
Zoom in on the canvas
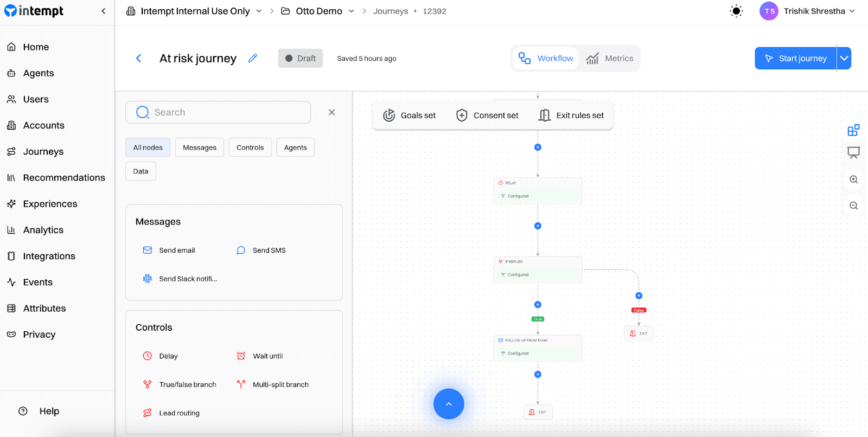[853, 179]
